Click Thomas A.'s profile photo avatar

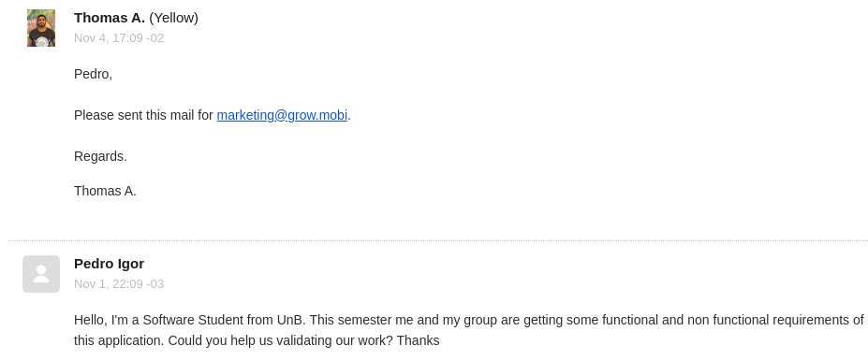(41, 28)
